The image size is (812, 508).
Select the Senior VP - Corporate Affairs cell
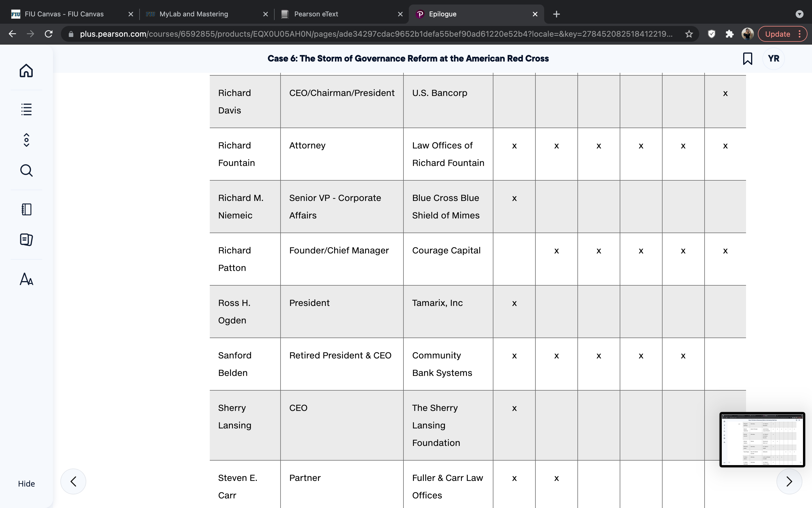(x=342, y=207)
